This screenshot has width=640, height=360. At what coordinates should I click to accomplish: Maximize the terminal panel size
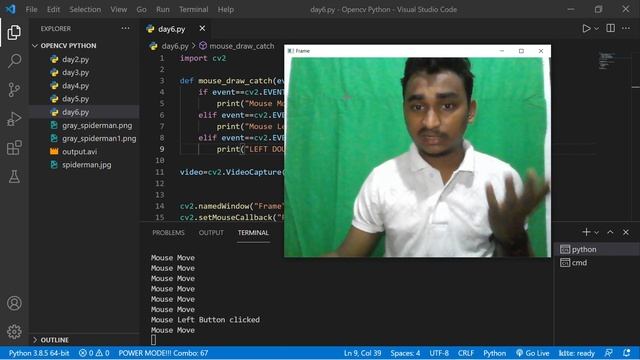pos(610,232)
